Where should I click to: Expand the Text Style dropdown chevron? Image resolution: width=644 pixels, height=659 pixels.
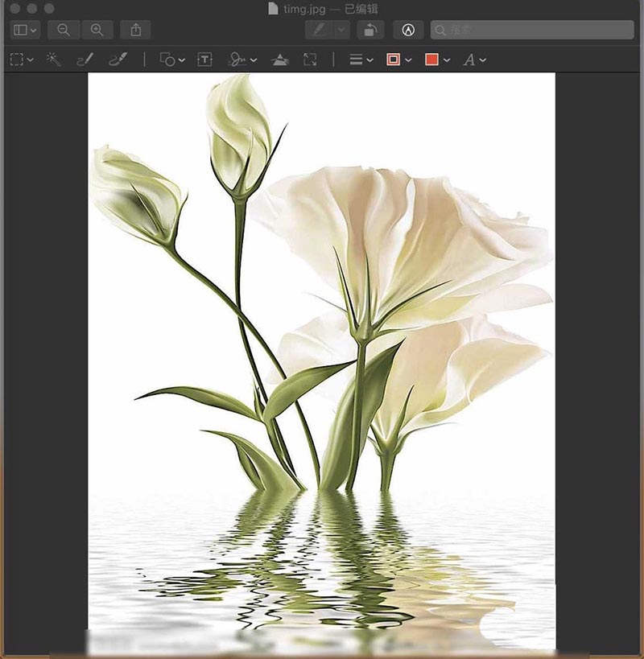click(483, 60)
